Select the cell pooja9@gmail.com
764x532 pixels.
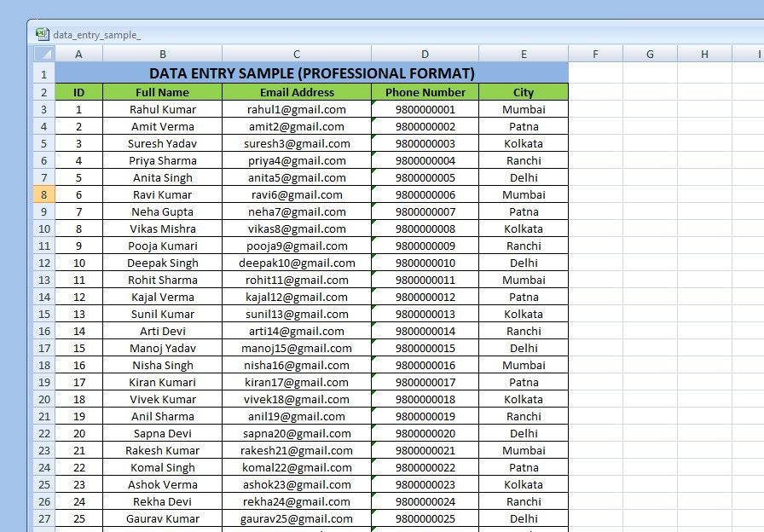click(x=297, y=246)
